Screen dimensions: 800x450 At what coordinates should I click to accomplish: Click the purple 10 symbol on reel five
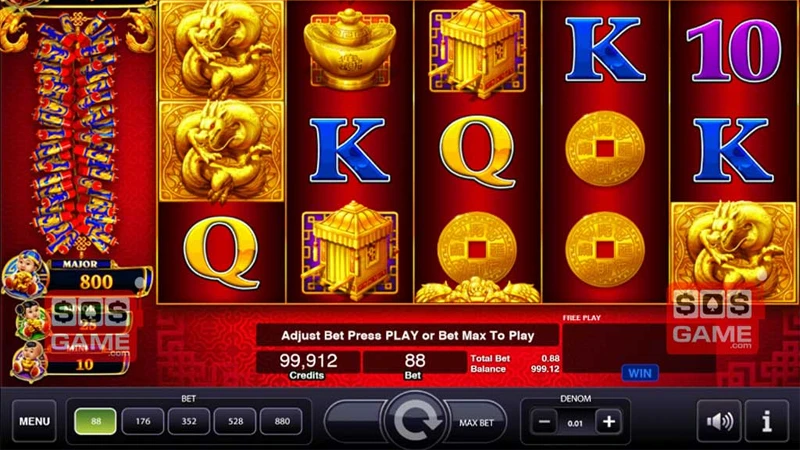(734, 50)
